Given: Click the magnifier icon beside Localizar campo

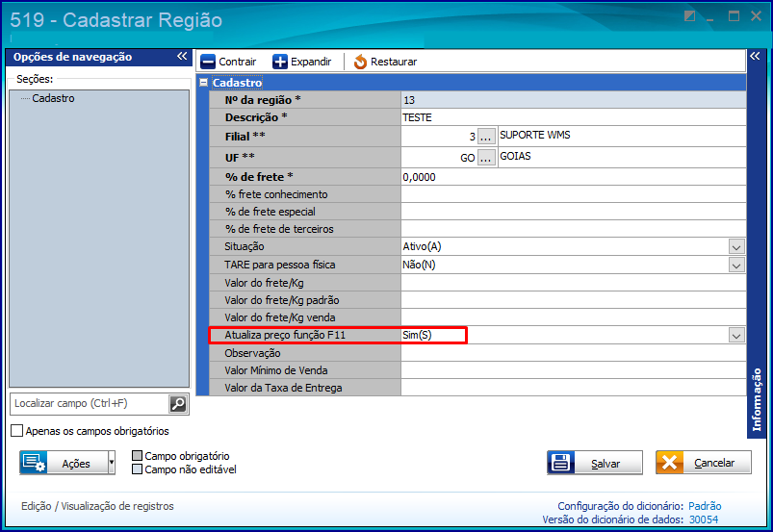Looking at the screenshot, I should (x=178, y=404).
